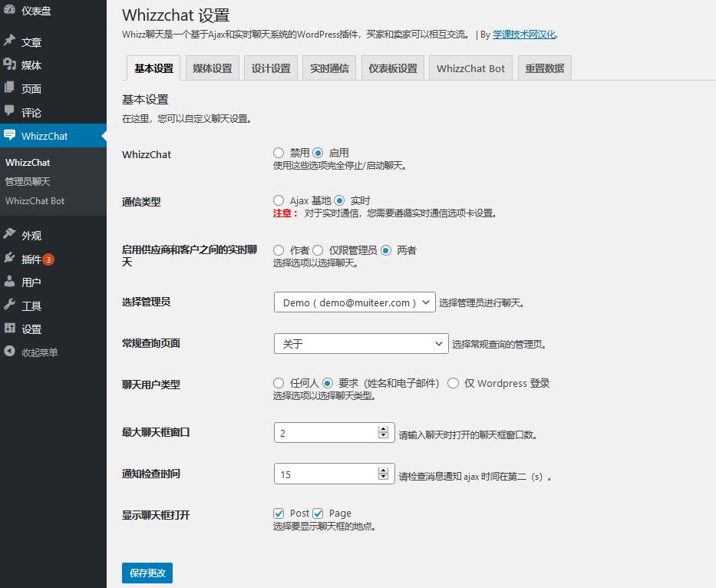Image resolution: width=716 pixels, height=588 pixels.
Task: Open WhizzChat Bot sidebar submenu item
Action: tap(35, 200)
